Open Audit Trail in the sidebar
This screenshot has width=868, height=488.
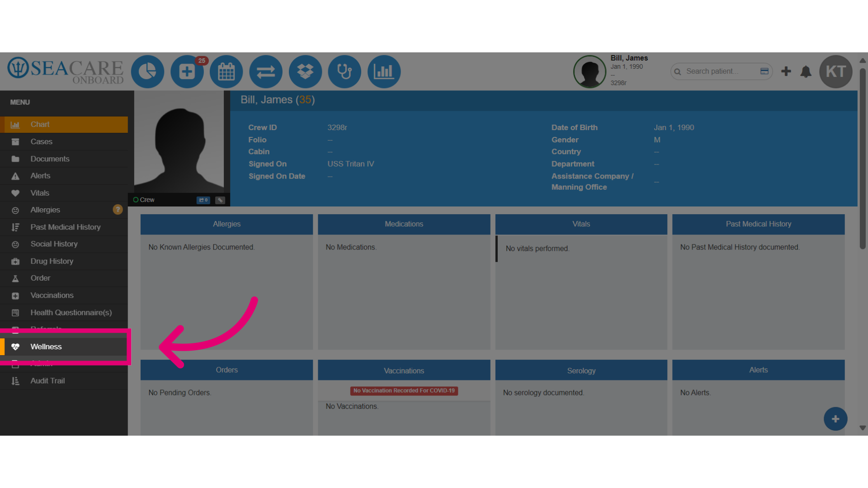pyautogui.click(x=64, y=381)
